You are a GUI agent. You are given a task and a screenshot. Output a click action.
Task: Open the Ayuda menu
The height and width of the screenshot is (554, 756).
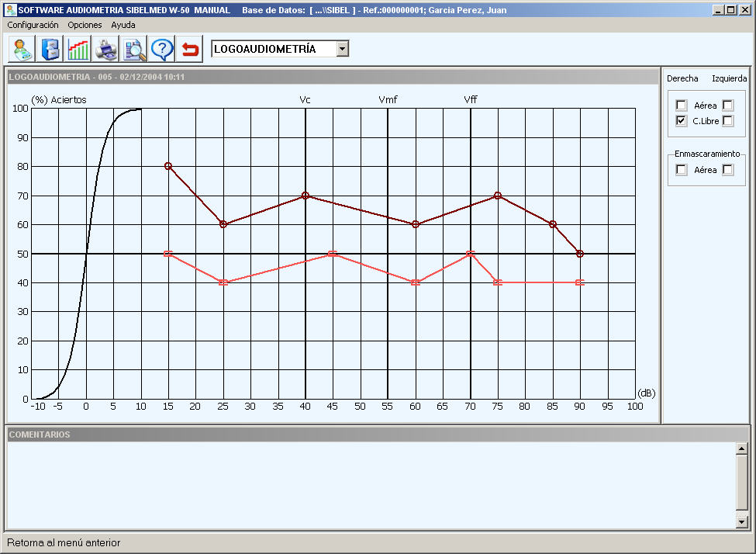coord(123,25)
